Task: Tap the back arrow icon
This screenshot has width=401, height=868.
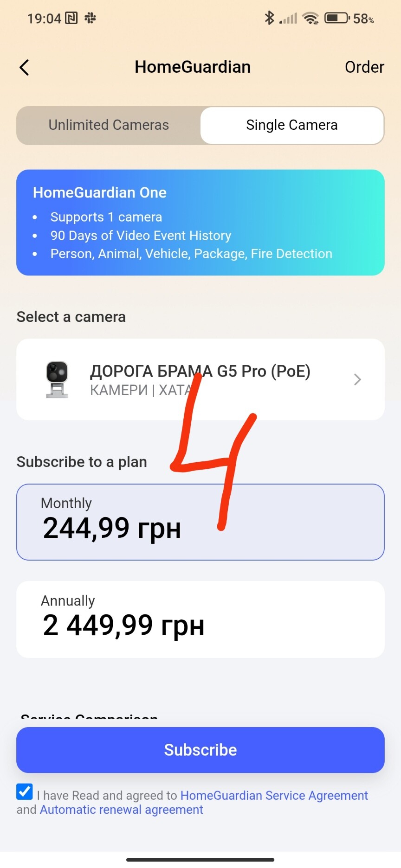Action: pyautogui.click(x=25, y=67)
